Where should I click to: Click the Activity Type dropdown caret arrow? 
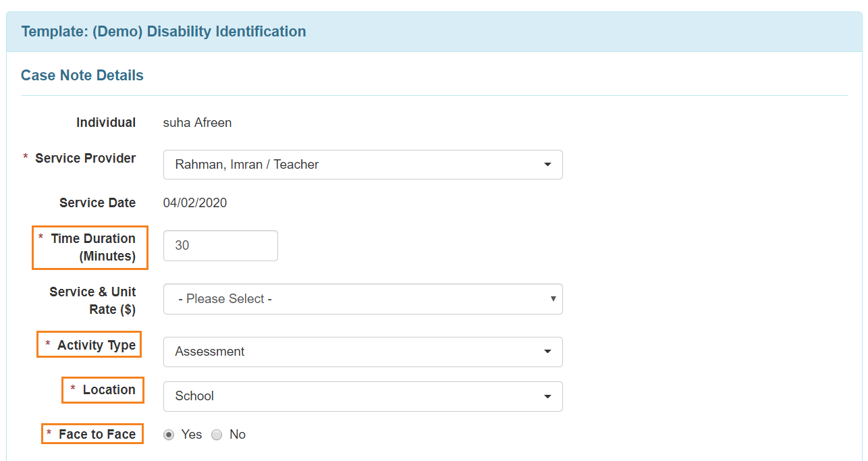547,352
